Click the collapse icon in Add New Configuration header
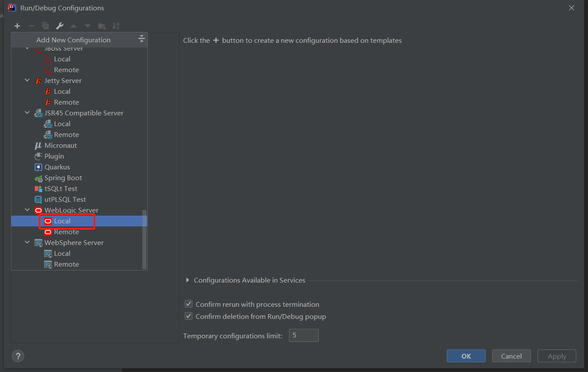The height and width of the screenshot is (372, 588). pos(141,39)
